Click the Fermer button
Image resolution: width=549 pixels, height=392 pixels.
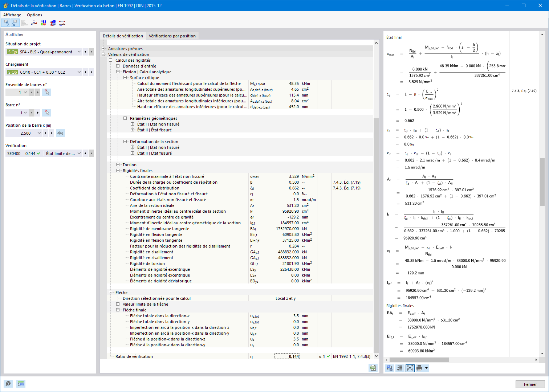530,384
